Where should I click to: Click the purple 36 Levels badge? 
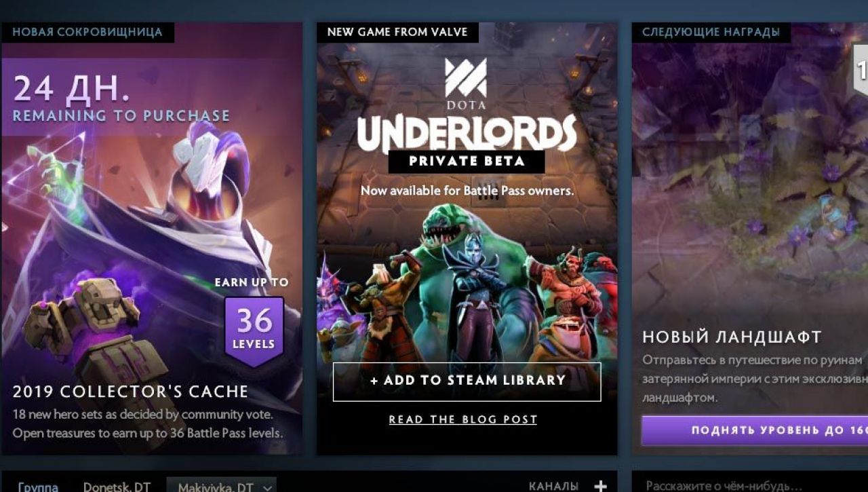tap(254, 330)
